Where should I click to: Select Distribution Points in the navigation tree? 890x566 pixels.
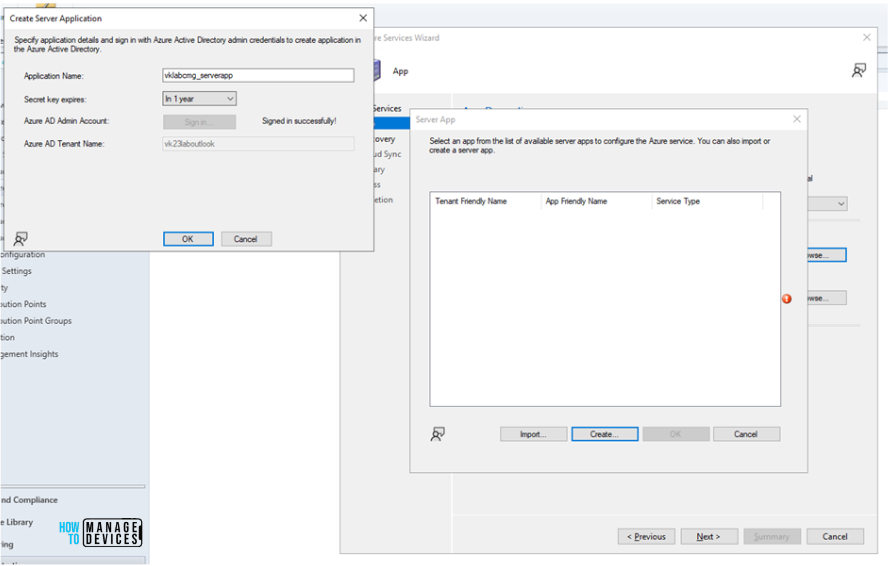[23, 304]
